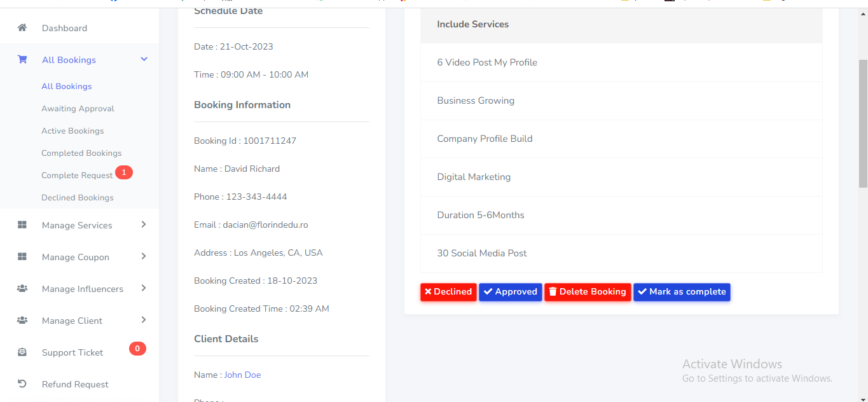Open the John Doe client link

pyautogui.click(x=242, y=375)
